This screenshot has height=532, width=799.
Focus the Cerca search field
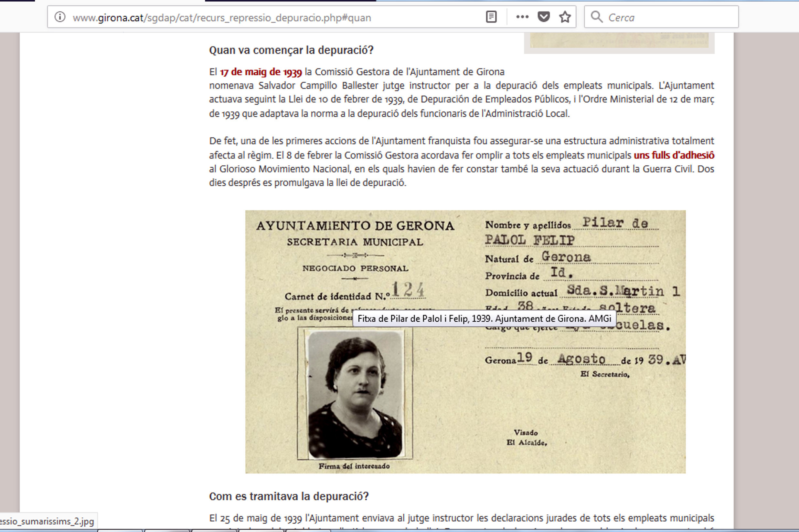point(661,16)
